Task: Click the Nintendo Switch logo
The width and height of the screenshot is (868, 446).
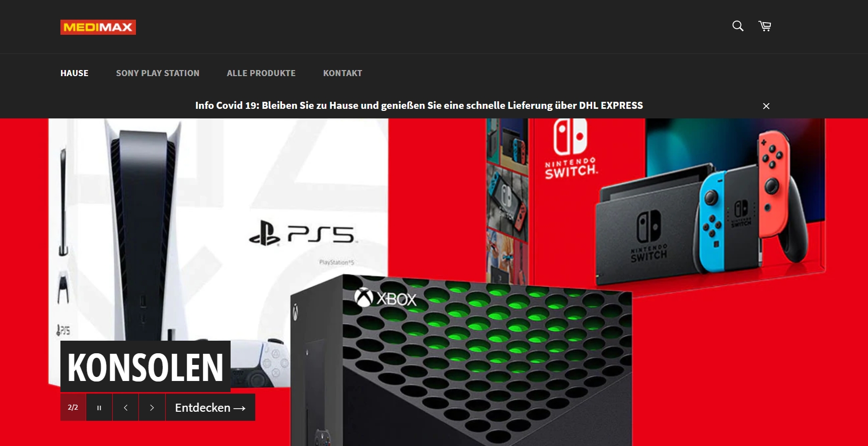Action: click(571, 149)
